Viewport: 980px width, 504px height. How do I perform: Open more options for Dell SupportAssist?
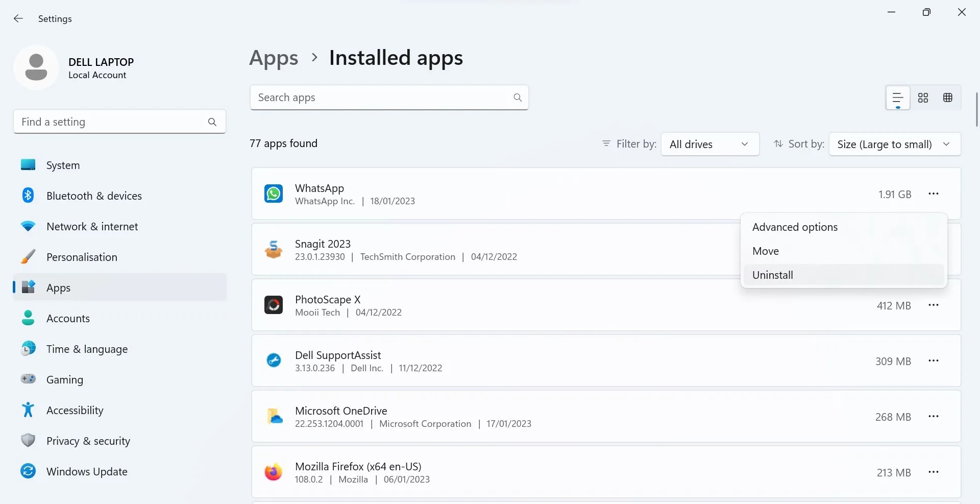(x=934, y=361)
